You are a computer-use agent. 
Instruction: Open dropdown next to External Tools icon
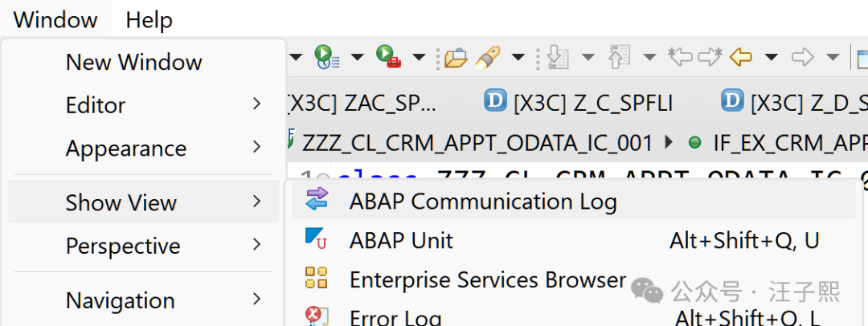pyautogui.click(x=419, y=56)
